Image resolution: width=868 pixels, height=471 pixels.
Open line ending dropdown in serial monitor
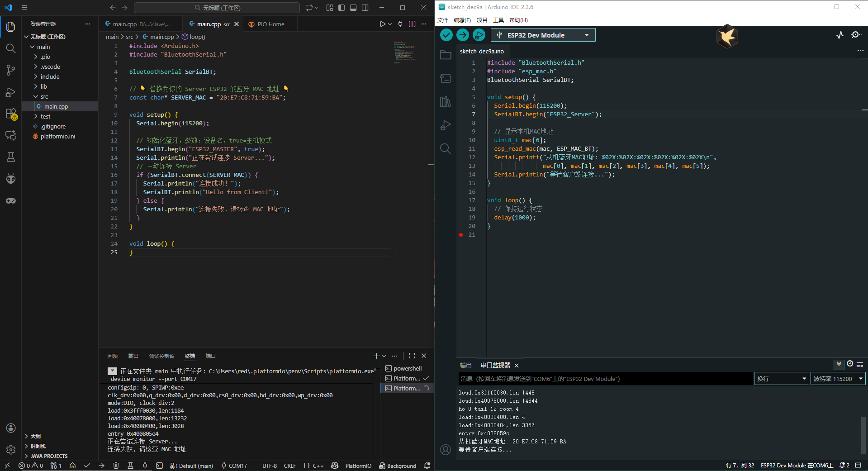781,379
